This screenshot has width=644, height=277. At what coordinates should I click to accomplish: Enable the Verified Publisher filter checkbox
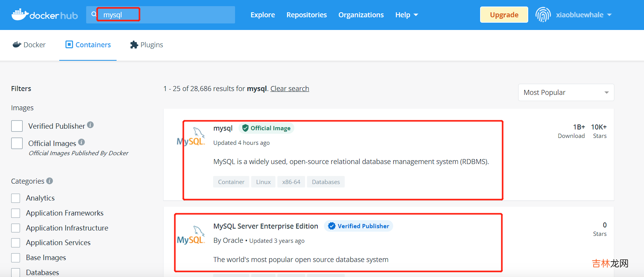[17, 126]
